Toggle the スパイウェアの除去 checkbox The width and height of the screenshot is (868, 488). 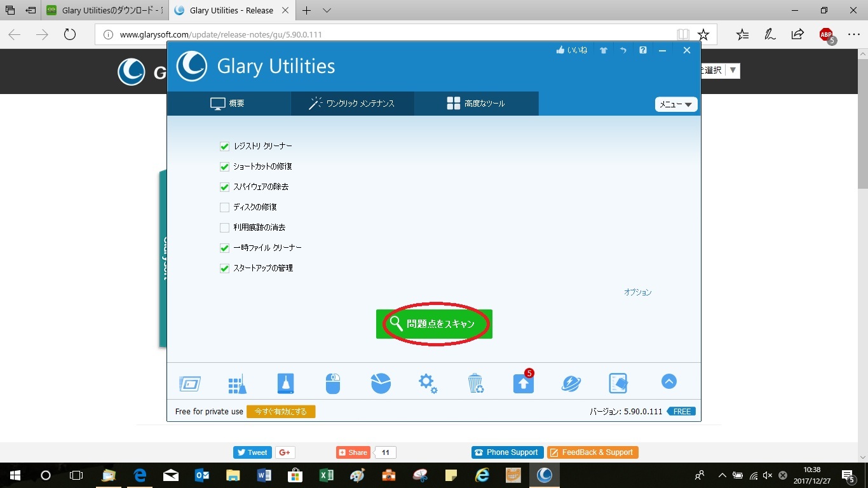(224, 187)
